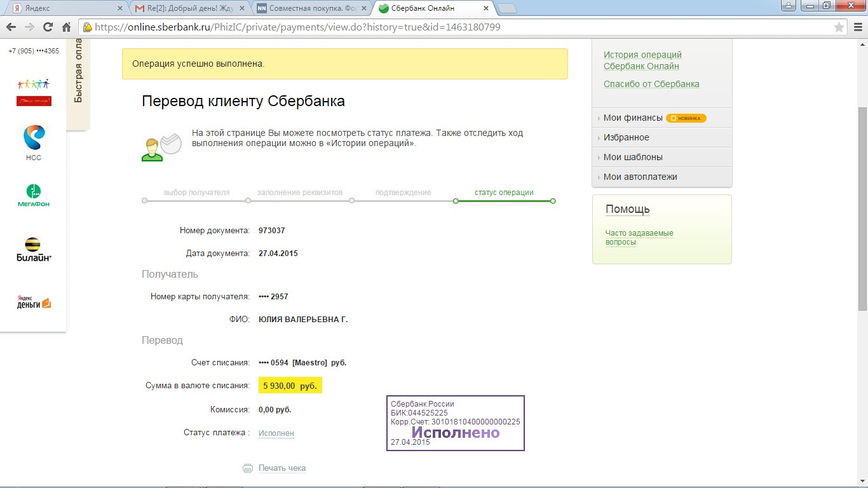The height and width of the screenshot is (488, 868).
Task: Click the scrollbar up arrow
Action: [x=862, y=44]
